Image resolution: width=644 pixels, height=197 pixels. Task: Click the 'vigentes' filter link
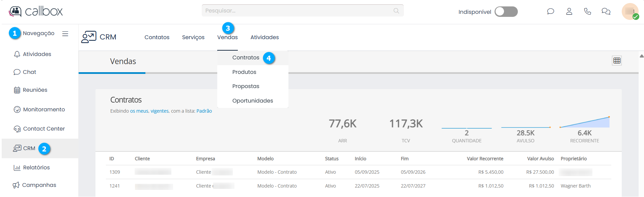(x=160, y=111)
